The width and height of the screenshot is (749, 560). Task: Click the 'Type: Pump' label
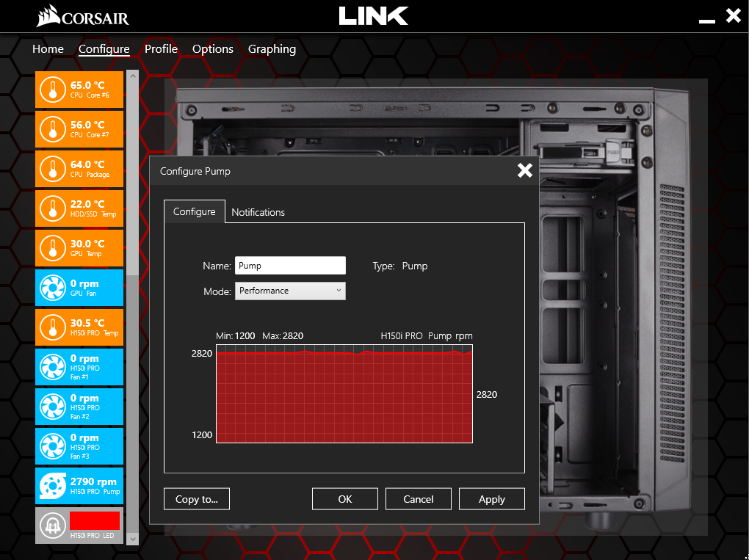coord(400,266)
